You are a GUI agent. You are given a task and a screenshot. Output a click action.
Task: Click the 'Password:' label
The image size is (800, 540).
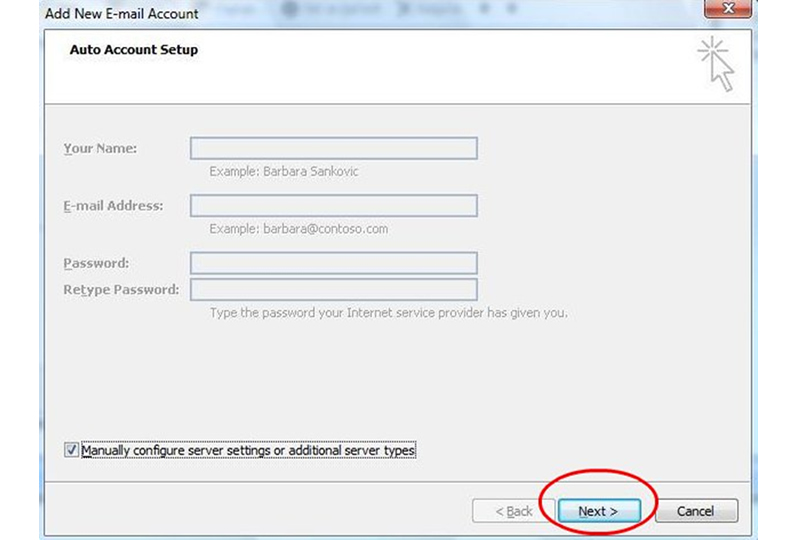(96, 264)
